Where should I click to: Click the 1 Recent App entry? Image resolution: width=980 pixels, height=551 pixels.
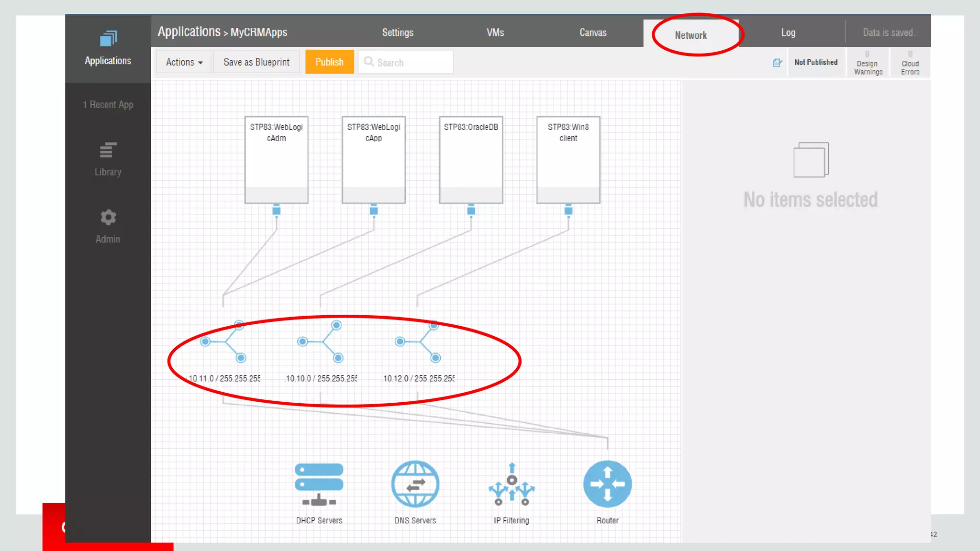pos(108,105)
